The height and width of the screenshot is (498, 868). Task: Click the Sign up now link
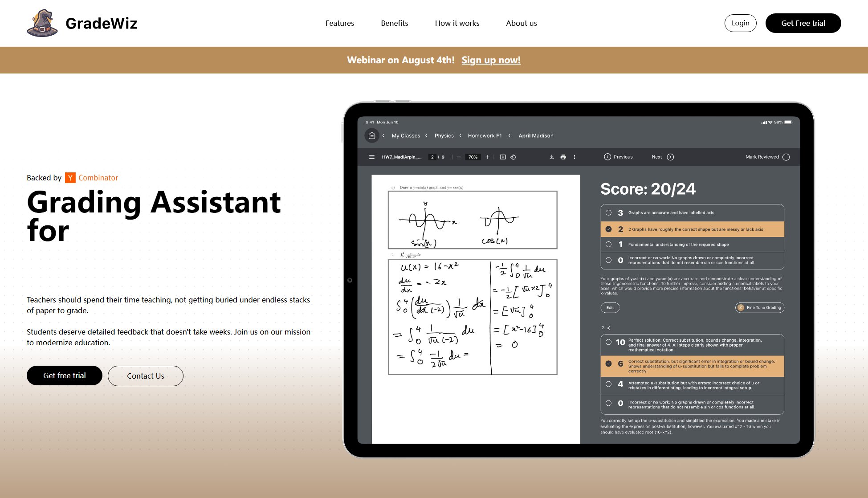click(x=491, y=60)
